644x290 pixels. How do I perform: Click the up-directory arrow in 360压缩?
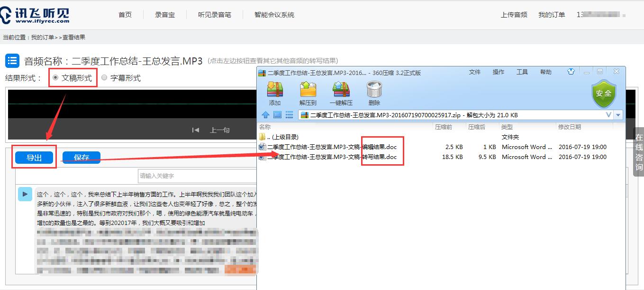[x=265, y=114]
